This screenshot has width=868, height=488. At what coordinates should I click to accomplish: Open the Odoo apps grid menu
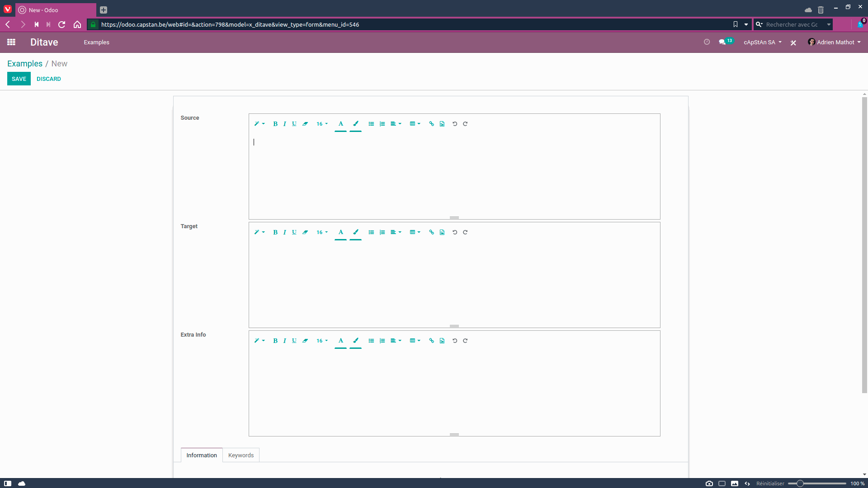pos(11,42)
